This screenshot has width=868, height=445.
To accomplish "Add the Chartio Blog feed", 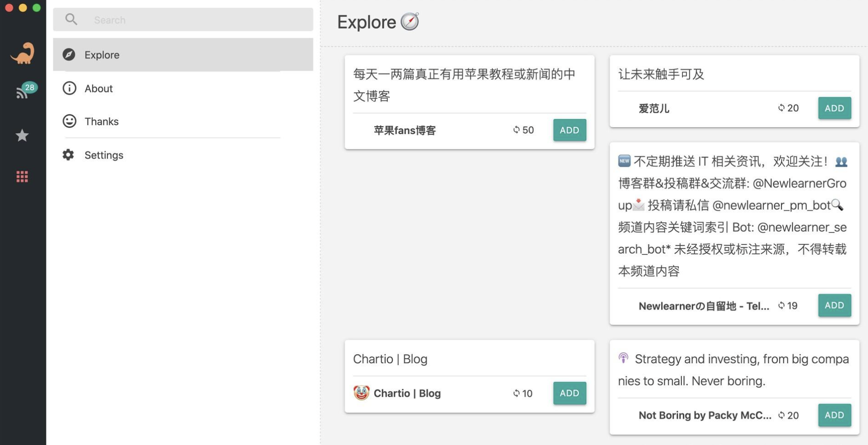I will (x=569, y=393).
